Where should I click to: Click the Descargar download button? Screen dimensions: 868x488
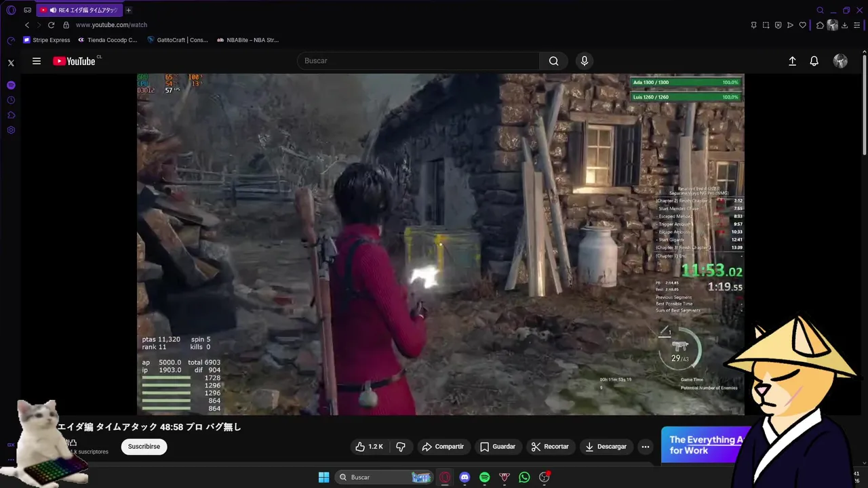[606, 447]
